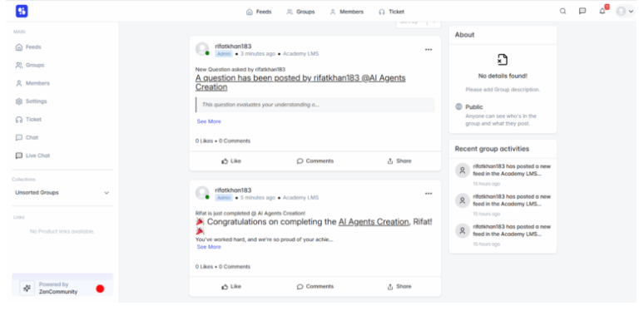Click the Admin badge on the question post
Screen dimensions: 644x311
coord(224,54)
